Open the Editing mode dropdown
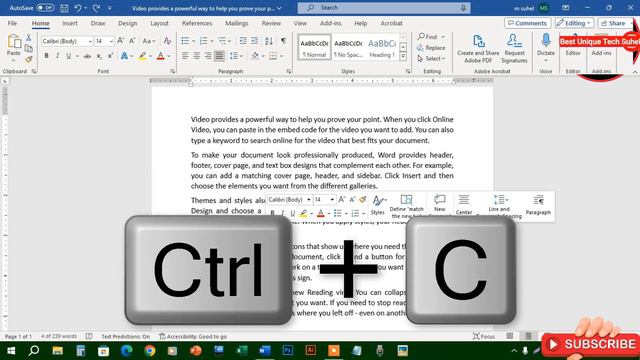 (574, 23)
